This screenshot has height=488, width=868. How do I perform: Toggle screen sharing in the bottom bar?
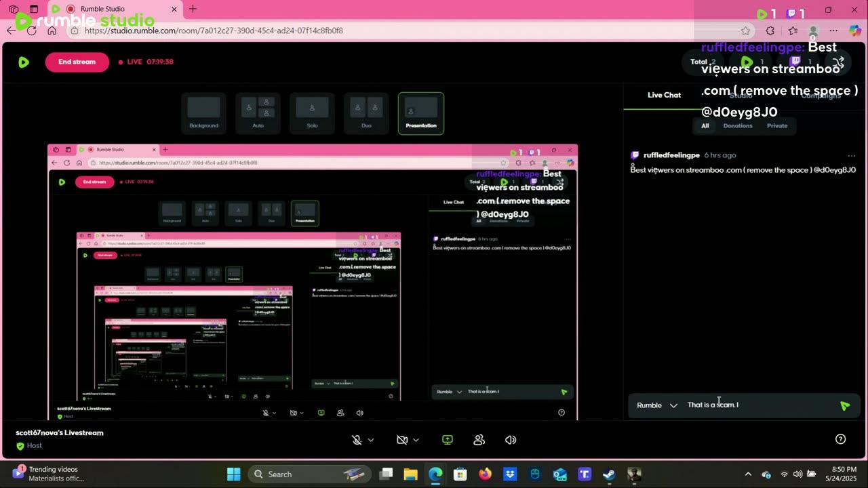(448, 440)
